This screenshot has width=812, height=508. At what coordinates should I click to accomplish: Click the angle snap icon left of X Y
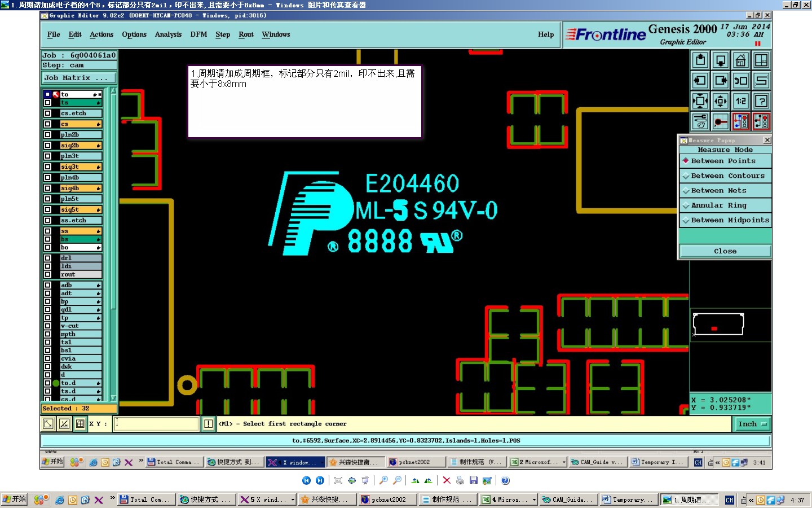[64, 423]
